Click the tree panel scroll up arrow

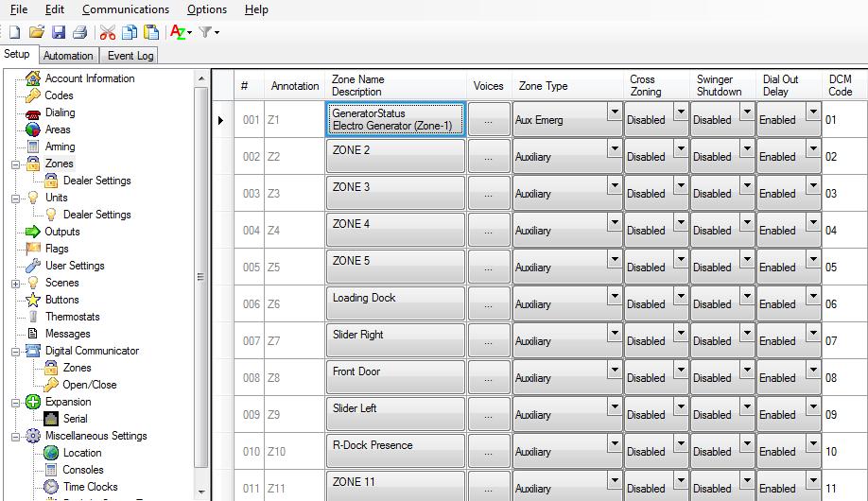(201, 78)
